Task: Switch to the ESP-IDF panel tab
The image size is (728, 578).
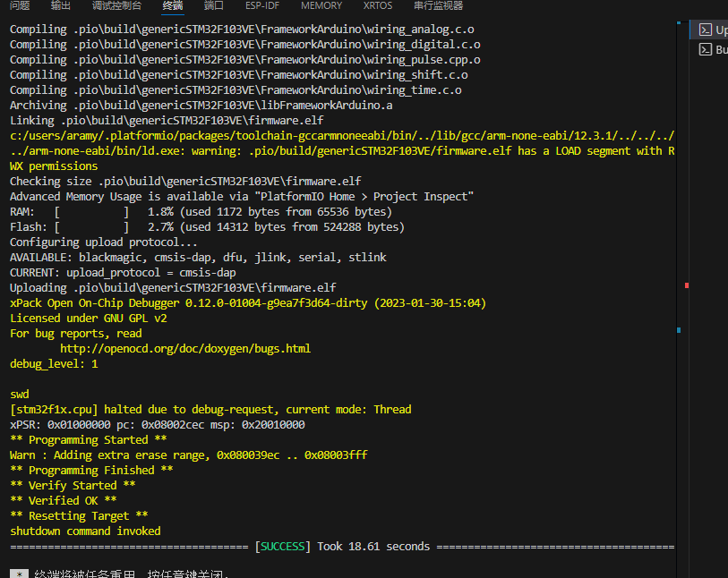Action: 262,5
